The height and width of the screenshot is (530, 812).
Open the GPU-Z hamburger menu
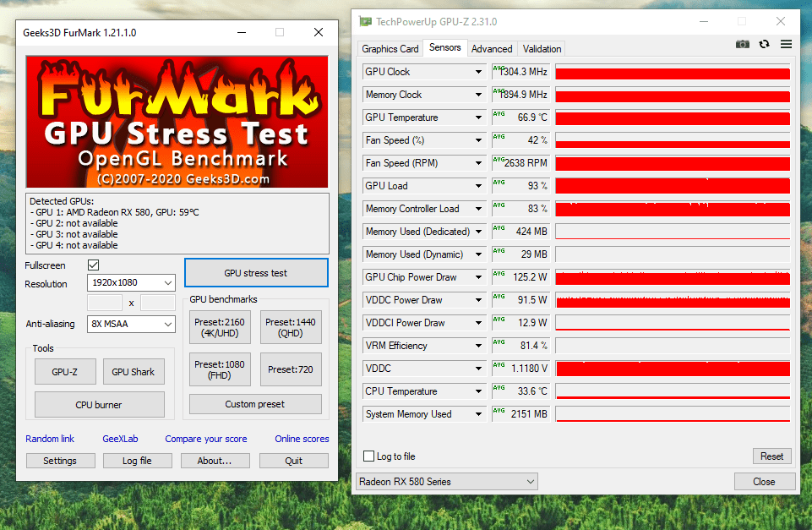[786, 45]
